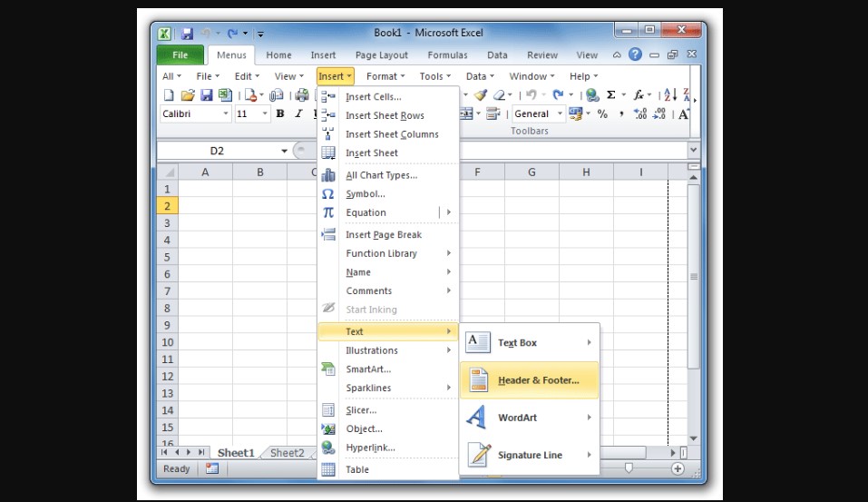Click the horizontal scrollbar right arrow
The width and height of the screenshot is (868, 502).
pyautogui.click(x=673, y=453)
